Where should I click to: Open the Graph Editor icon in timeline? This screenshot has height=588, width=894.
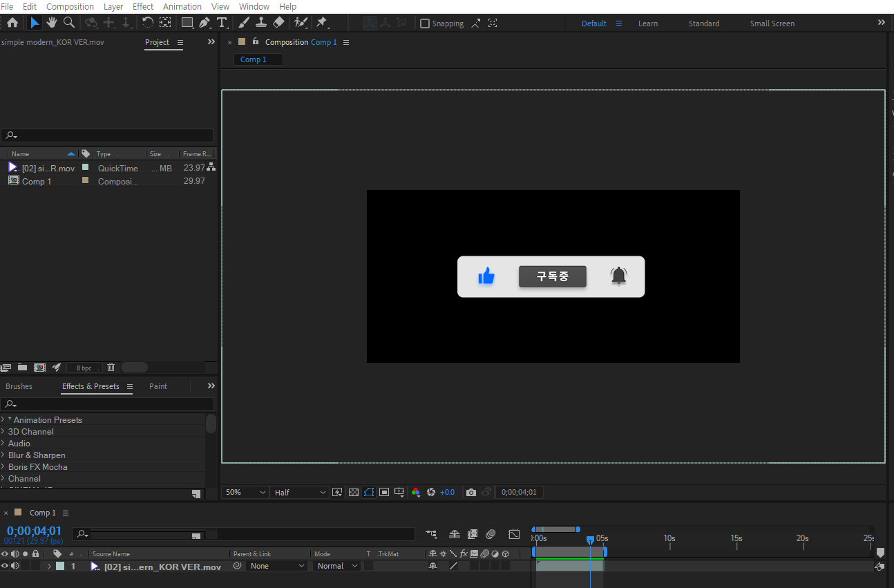pos(514,534)
